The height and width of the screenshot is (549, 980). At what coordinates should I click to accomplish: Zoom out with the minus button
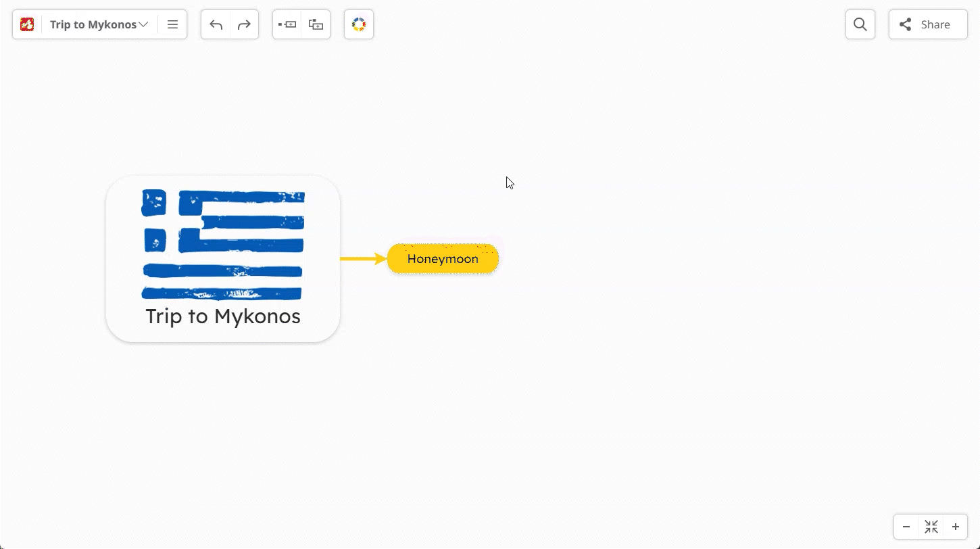point(906,527)
